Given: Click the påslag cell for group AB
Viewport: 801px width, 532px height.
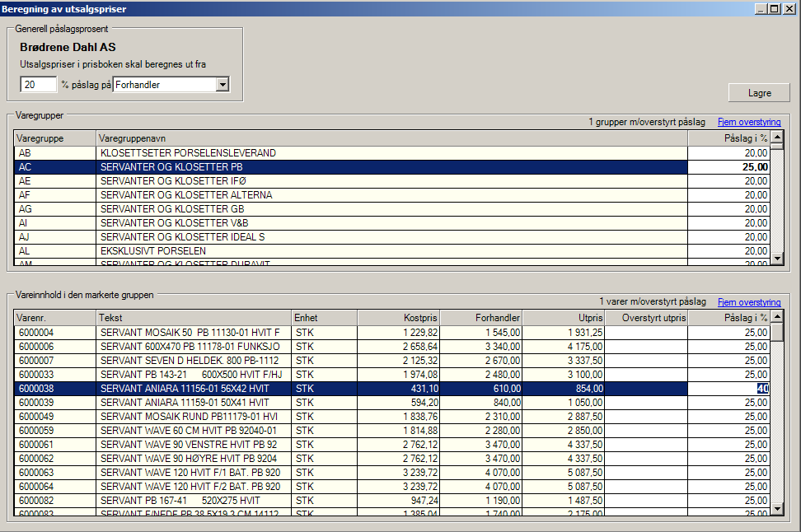Looking at the screenshot, I should (729, 153).
